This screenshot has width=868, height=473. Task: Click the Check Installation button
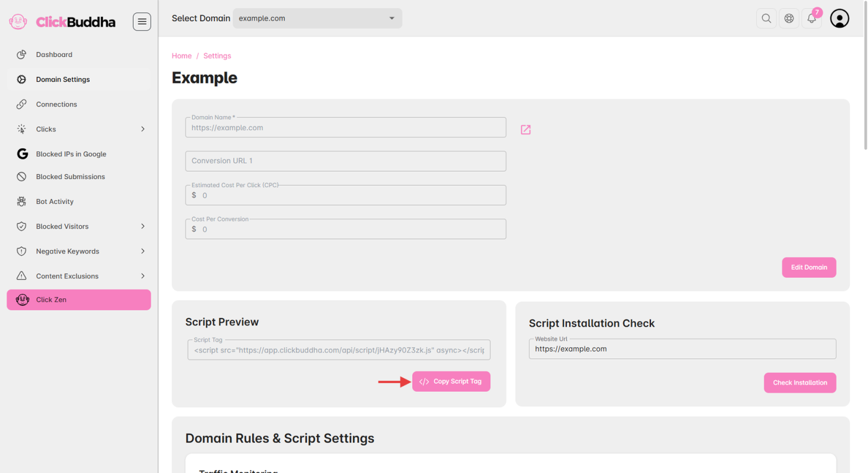(800, 382)
